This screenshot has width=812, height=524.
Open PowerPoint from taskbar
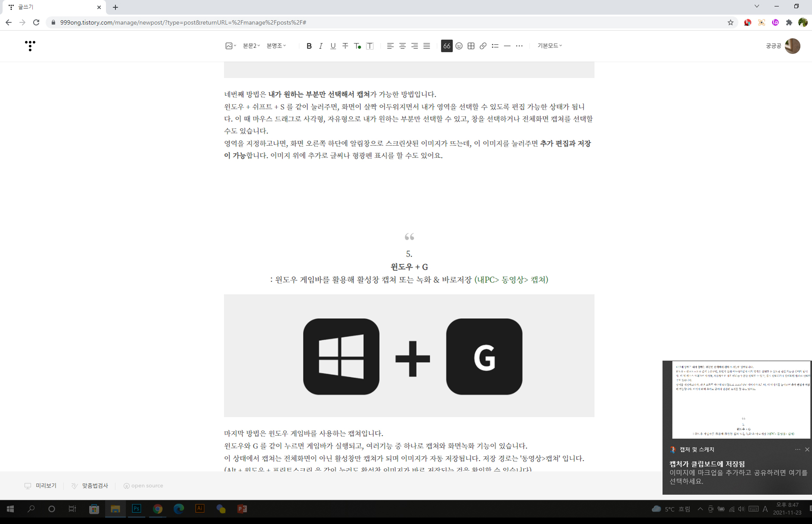pos(242,509)
